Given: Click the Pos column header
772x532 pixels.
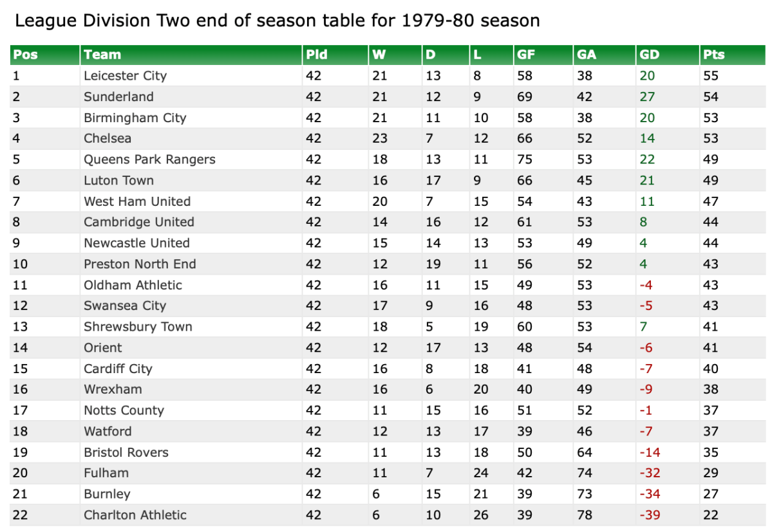Looking at the screenshot, I should pos(26,55).
